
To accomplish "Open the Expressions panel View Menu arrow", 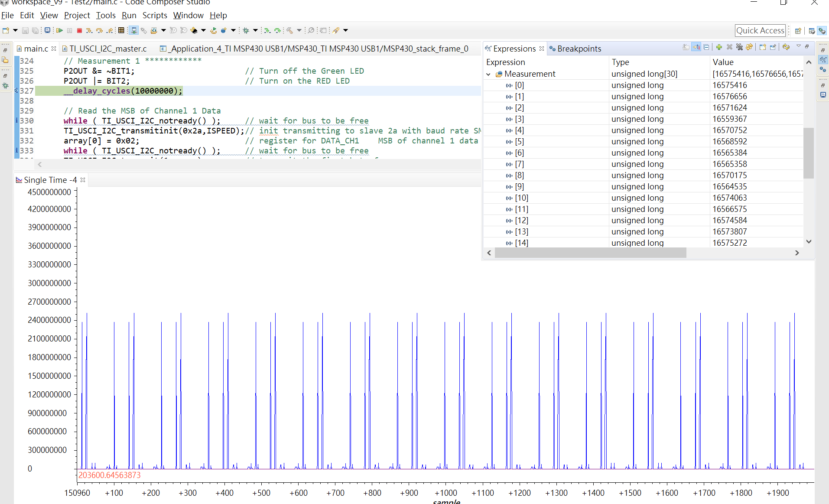I will pos(798,46).
